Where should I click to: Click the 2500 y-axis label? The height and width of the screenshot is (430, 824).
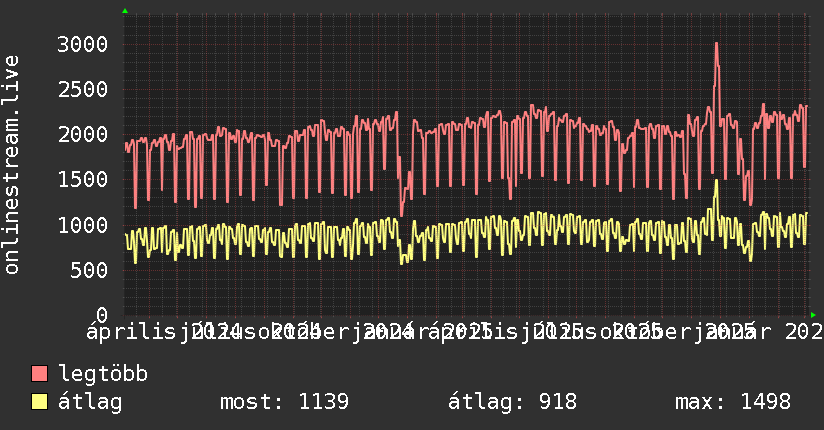tap(83, 89)
